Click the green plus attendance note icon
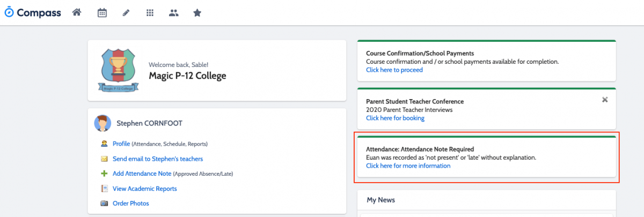 (x=104, y=174)
